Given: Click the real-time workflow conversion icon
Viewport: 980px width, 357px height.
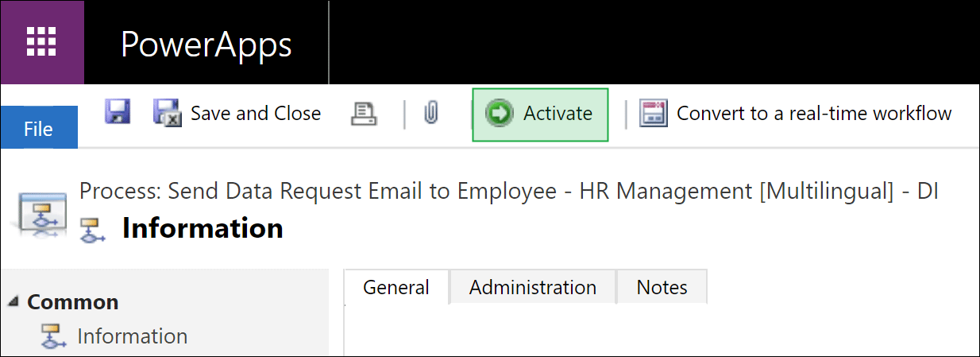Looking at the screenshot, I should [x=654, y=114].
